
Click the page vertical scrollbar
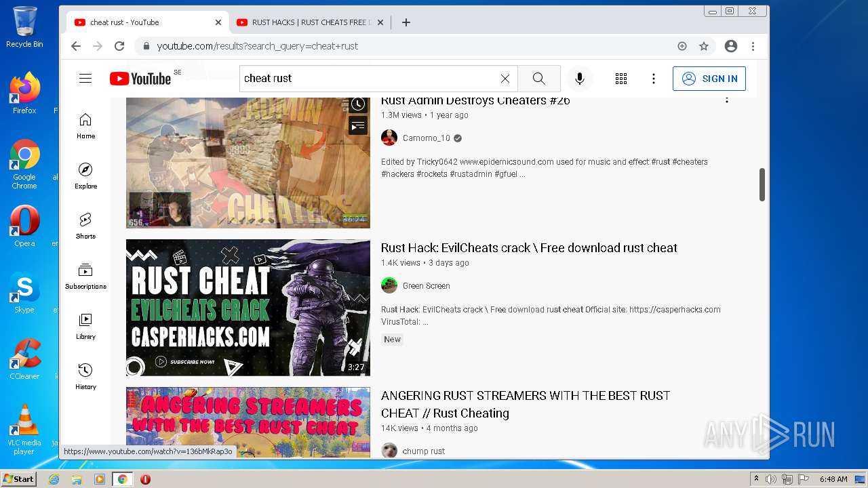[762, 184]
